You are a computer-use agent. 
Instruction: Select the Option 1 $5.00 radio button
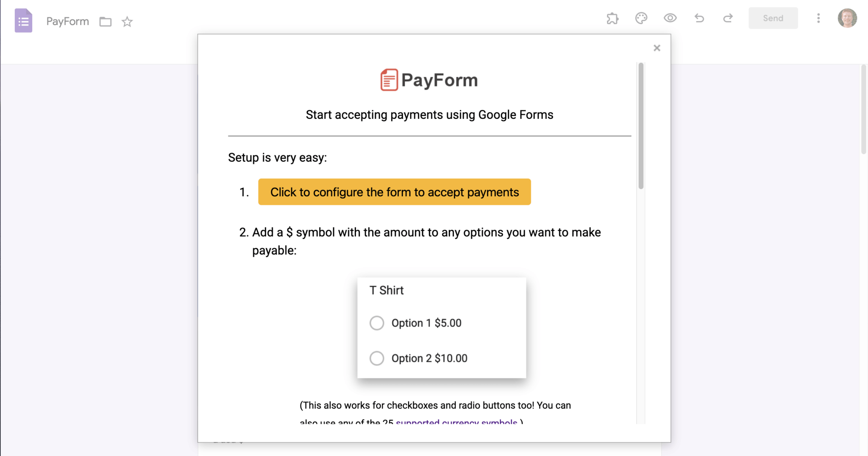point(376,323)
